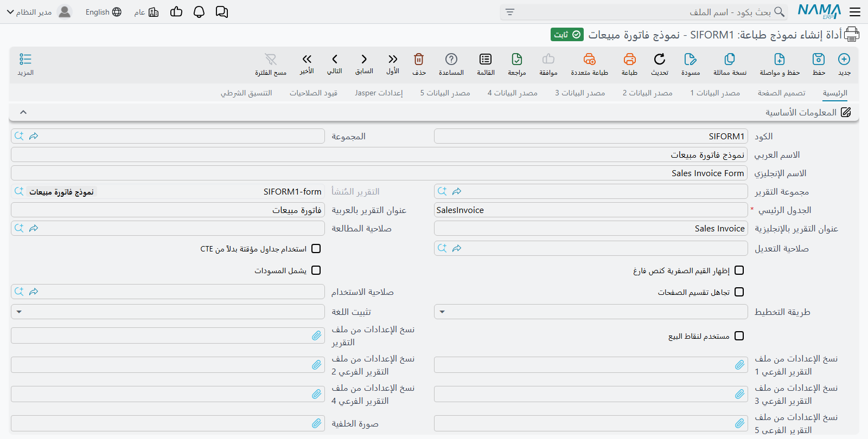Check تجاهل تقسيم الصفحات option
Screen dimensions: 868x439
click(739, 292)
